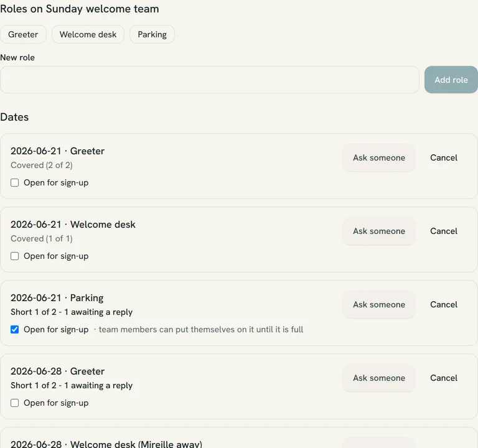This screenshot has width=478, height=448.
Task: Select the Parking role chip
Action: [152, 34]
